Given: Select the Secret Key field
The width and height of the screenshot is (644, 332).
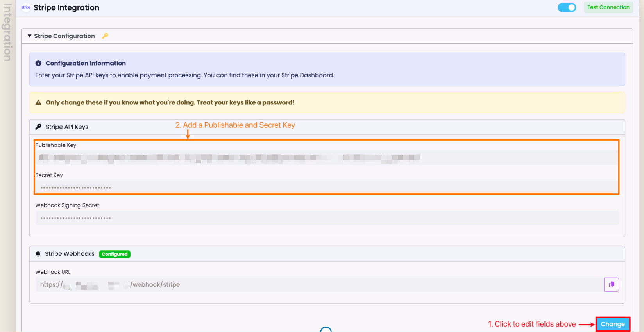Looking at the screenshot, I should tap(327, 188).
